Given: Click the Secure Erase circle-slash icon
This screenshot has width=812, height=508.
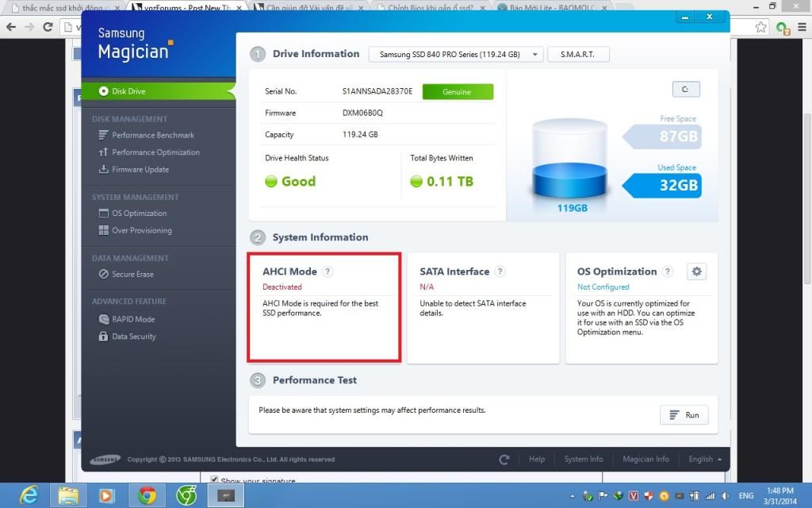Looking at the screenshot, I should coord(104,274).
